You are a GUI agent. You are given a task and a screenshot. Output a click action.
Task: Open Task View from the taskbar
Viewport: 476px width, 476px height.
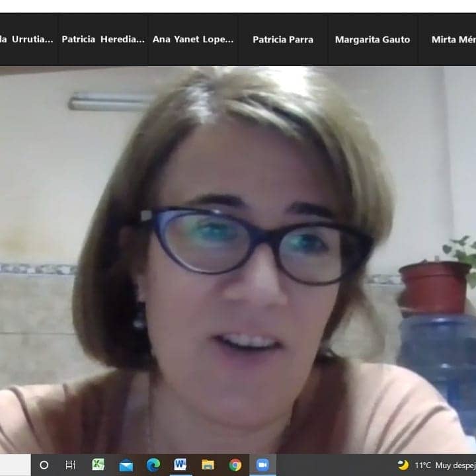(x=71, y=465)
